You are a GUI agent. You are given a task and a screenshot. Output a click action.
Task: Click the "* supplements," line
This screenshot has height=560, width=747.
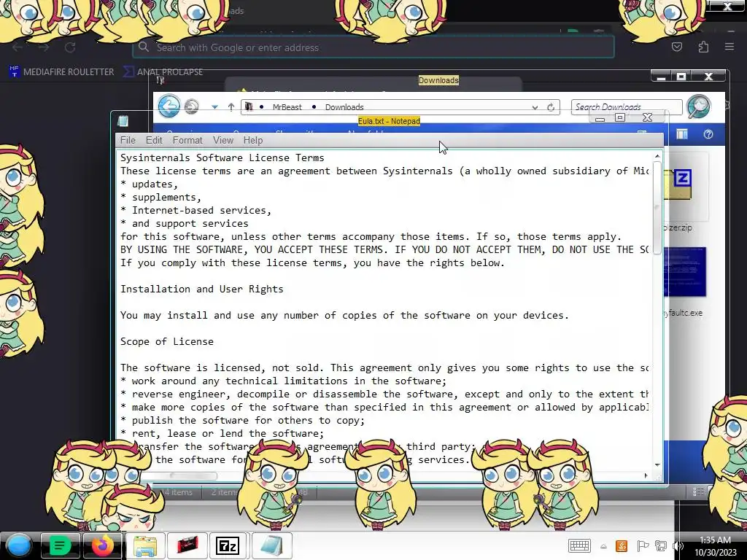coord(160,197)
